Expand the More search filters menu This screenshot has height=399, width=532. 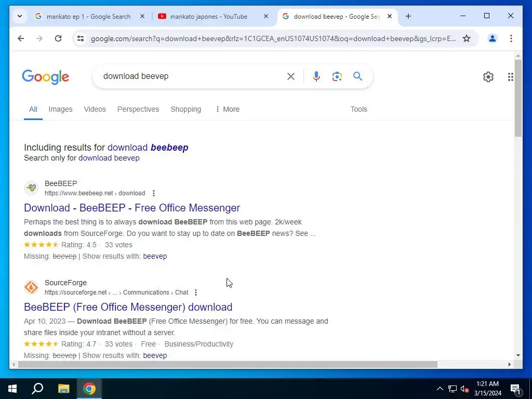point(228,109)
